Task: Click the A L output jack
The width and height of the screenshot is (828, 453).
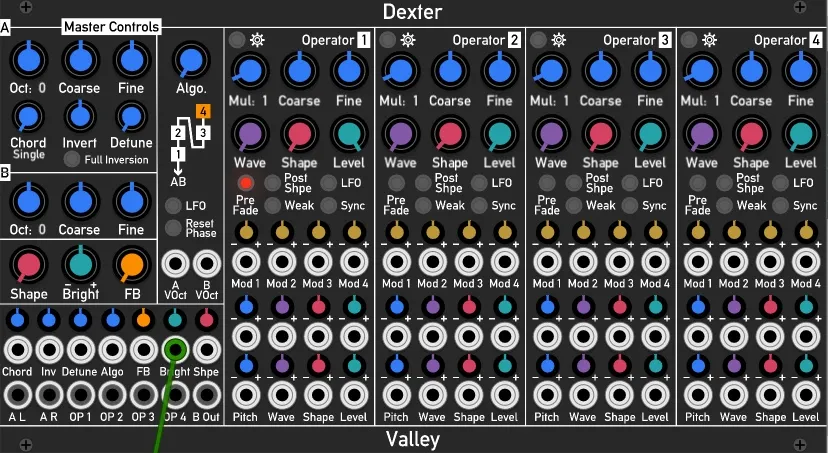Action: 18,395
